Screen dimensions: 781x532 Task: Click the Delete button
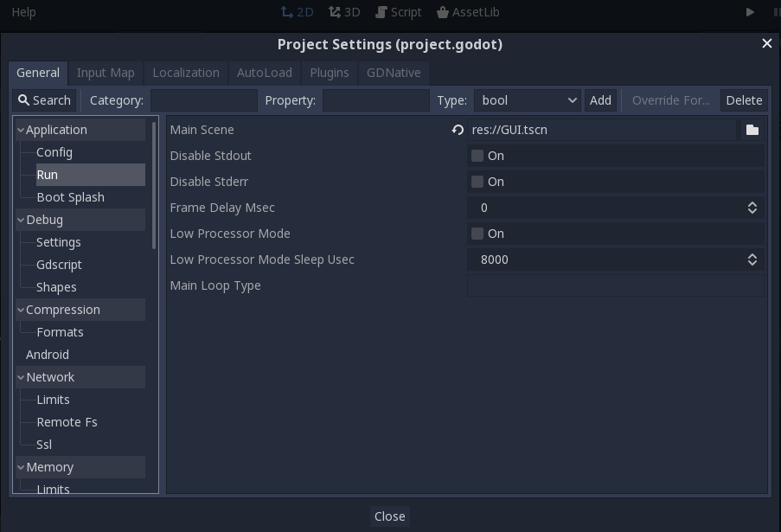pyautogui.click(x=744, y=100)
